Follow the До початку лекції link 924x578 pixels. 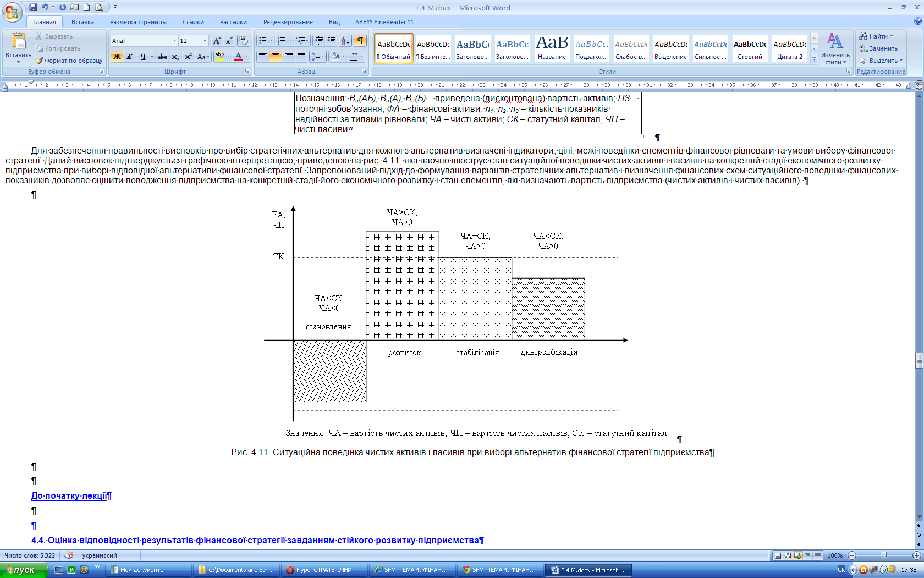point(69,495)
